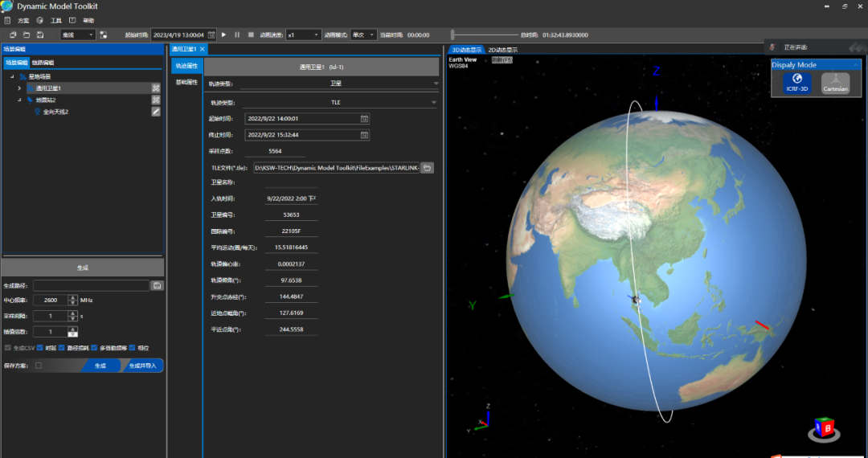
Task: Open the 帮助 menu
Action: tap(88, 20)
